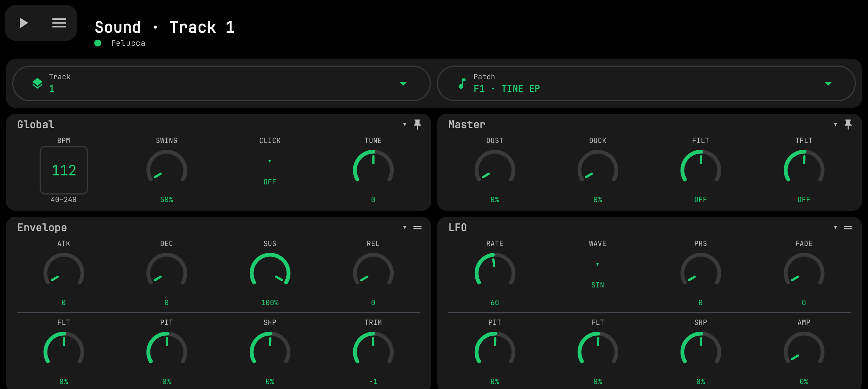Click the SWING value '50%'

tap(167, 200)
